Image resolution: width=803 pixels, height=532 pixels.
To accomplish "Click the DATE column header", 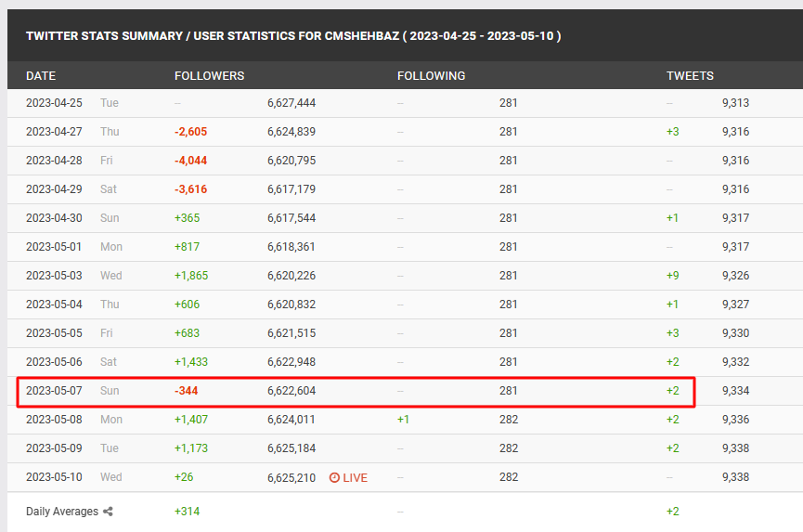I will pos(41,75).
